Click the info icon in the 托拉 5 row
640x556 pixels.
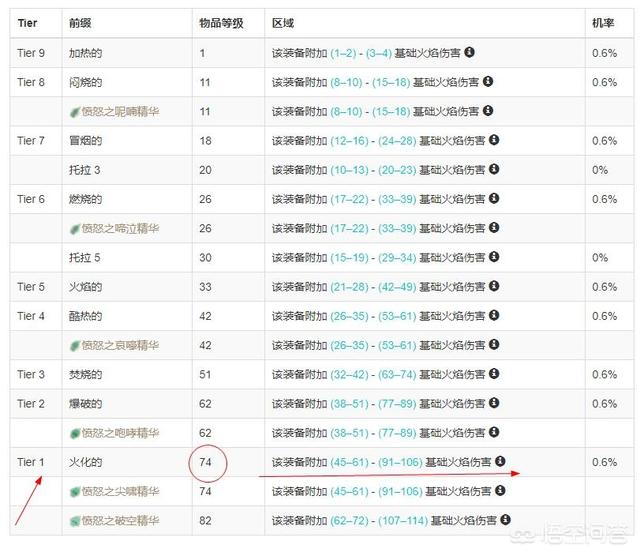tap(494, 257)
